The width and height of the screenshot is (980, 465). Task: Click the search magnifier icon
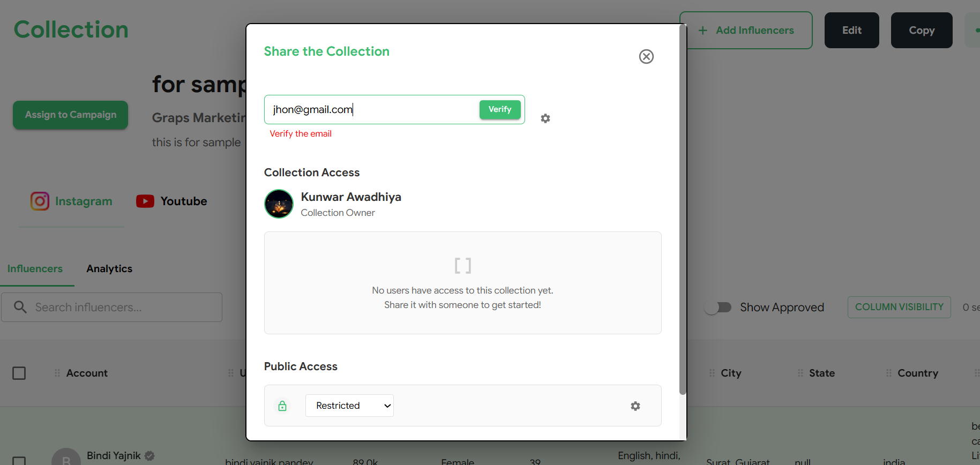[x=20, y=307]
